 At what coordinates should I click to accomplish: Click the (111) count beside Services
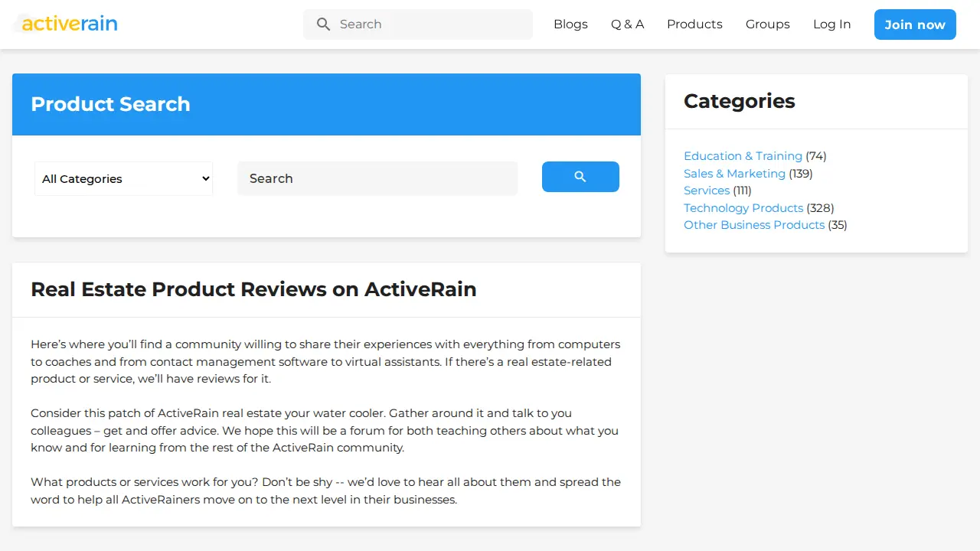pos(742,191)
